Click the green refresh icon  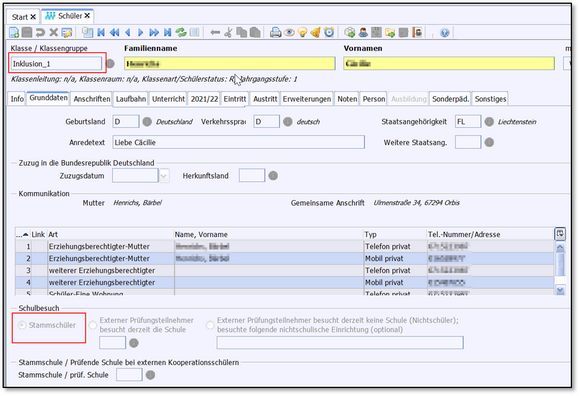181,33
